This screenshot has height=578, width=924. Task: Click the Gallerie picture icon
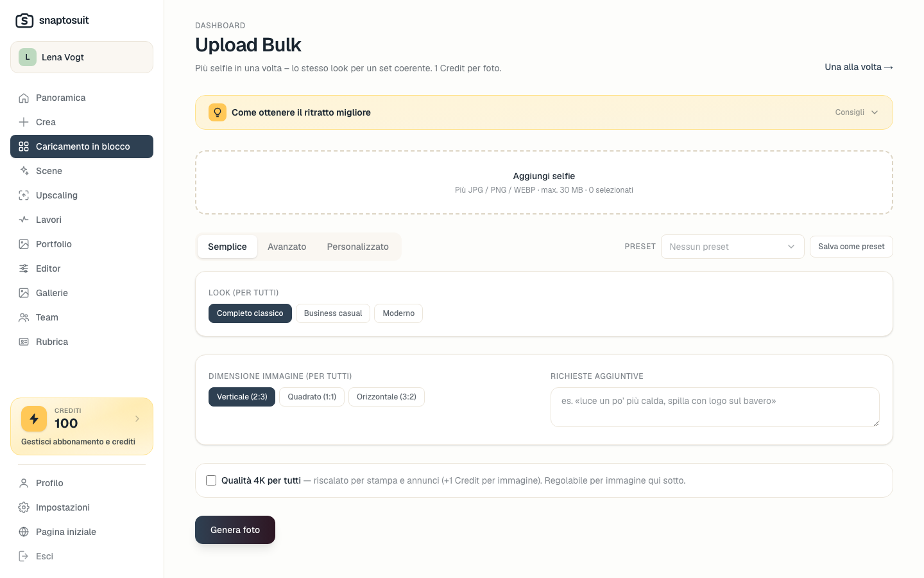coord(24,293)
